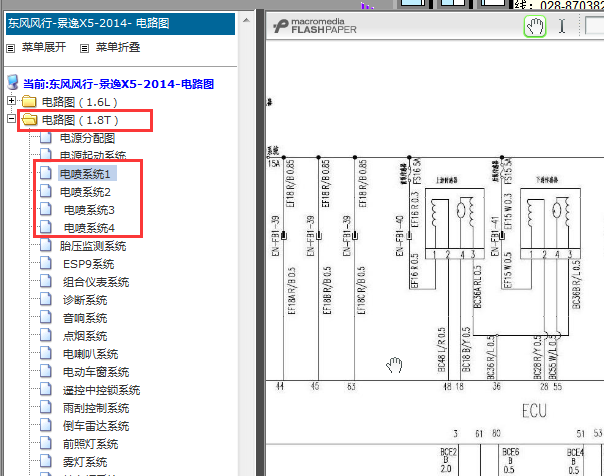
Task: Open the 倒车雷达系统 diagram
Action: 96,426
